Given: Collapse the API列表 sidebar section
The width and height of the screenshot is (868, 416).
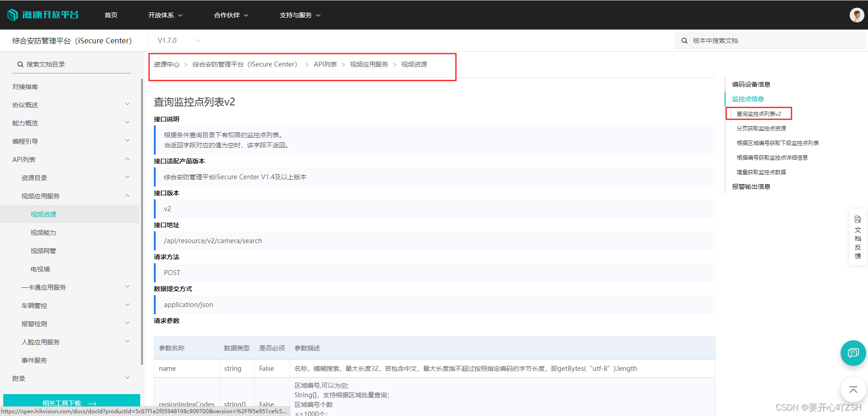Looking at the screenshot, I should coord(127,159).
